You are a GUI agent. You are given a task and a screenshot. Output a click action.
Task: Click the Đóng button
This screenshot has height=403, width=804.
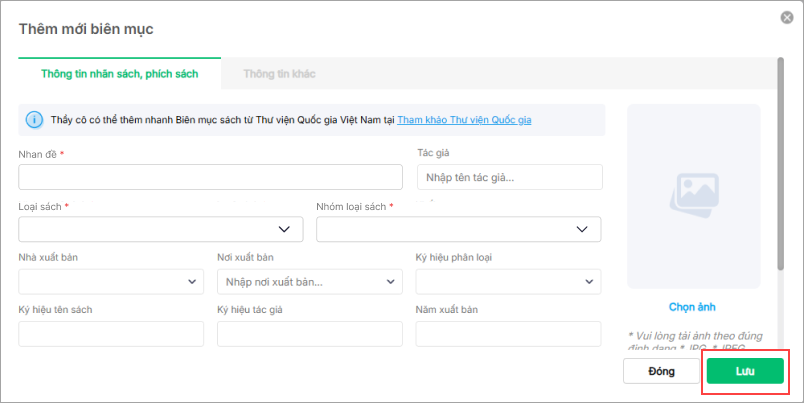pos(661,371)
